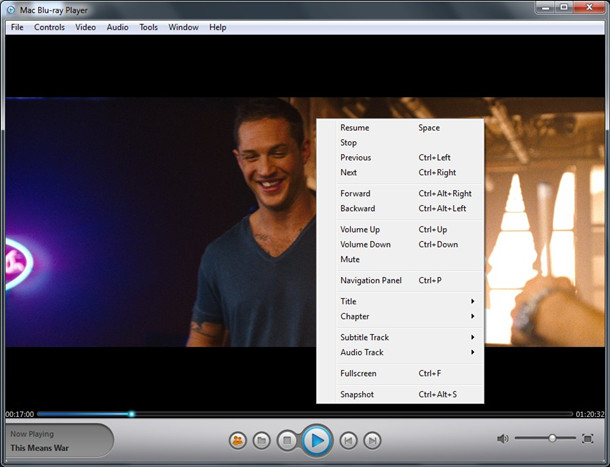610x467 pixels.
Task: Skip to next chapter button
Action: (x=372, y=441)
